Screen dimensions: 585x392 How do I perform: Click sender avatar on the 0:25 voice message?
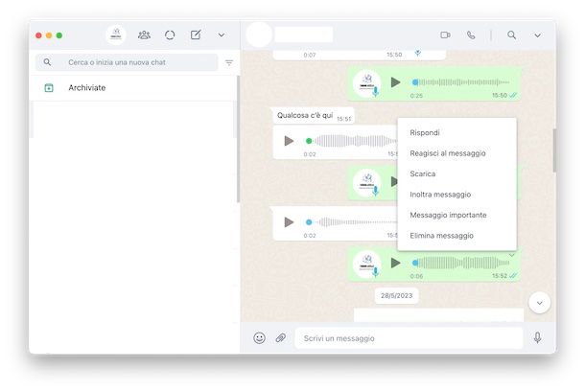pyautogui.click(x=367, y=83)
